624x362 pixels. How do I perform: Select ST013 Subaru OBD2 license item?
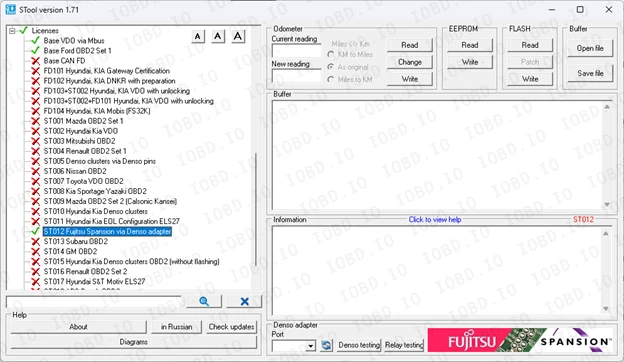[x=76, y=241]
